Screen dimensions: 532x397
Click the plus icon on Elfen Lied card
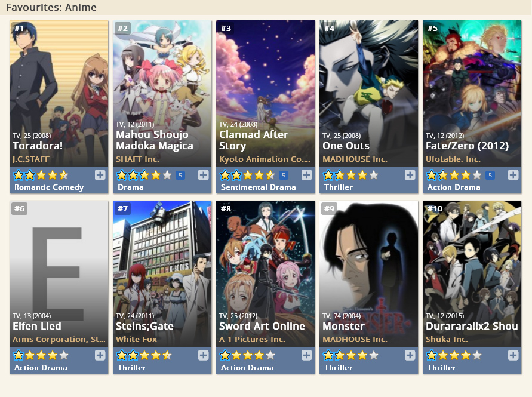[x=100, y=355]
